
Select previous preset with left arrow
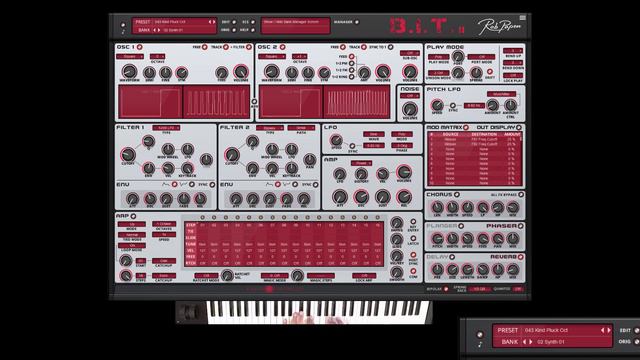pos(210,22)
